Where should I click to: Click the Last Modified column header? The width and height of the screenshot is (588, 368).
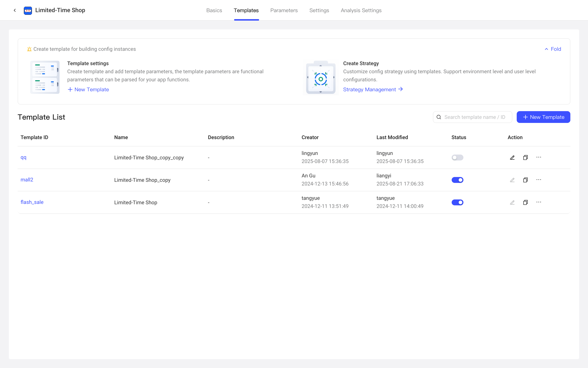392,137
